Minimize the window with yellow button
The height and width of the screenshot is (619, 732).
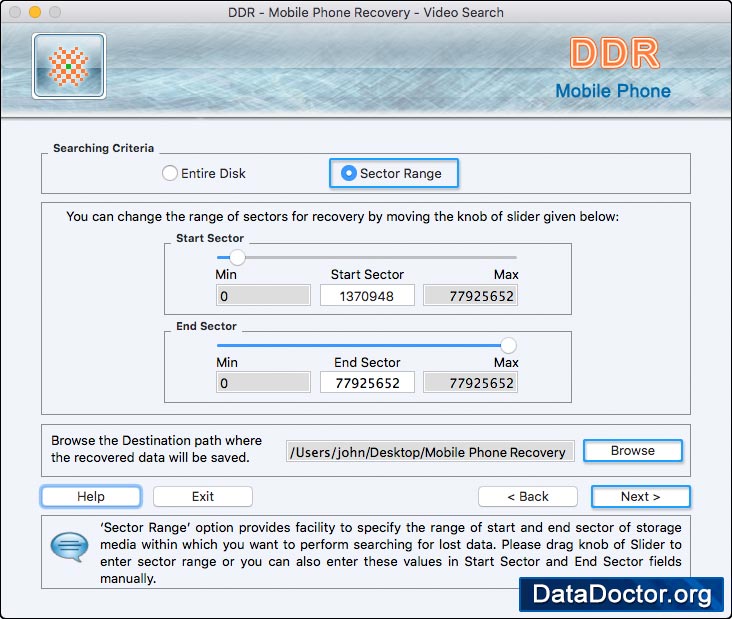coord(35,12)
